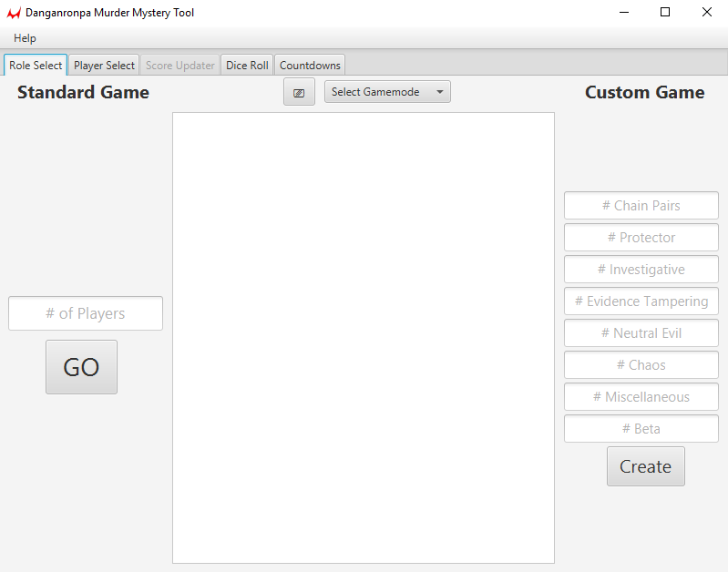Switch to the Player Select tab

[104, 65]
